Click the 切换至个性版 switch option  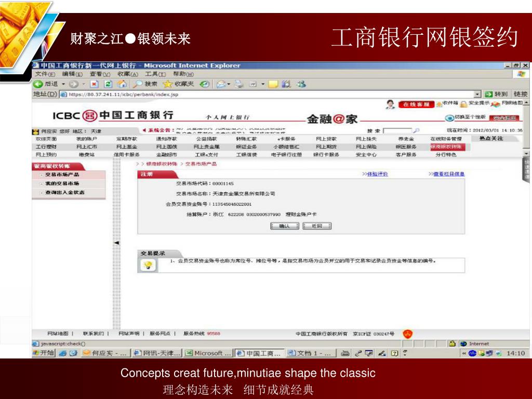(466, 117)
